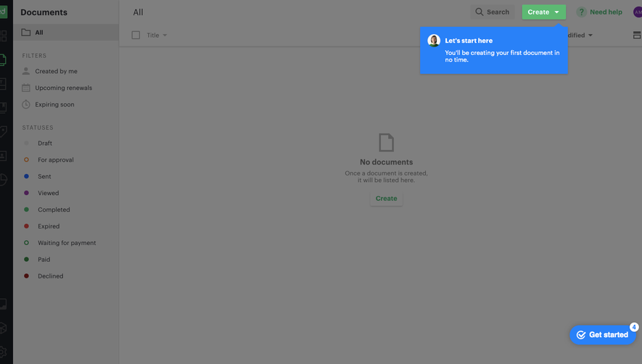Show Waiting for payment documents
The image size is (642, 364).
67,243
